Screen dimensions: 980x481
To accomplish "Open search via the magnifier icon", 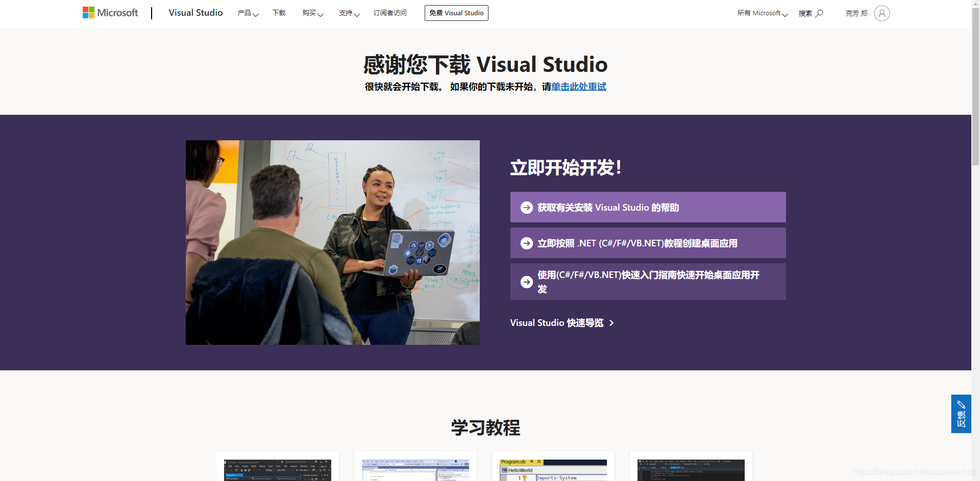I will [820, 13].
